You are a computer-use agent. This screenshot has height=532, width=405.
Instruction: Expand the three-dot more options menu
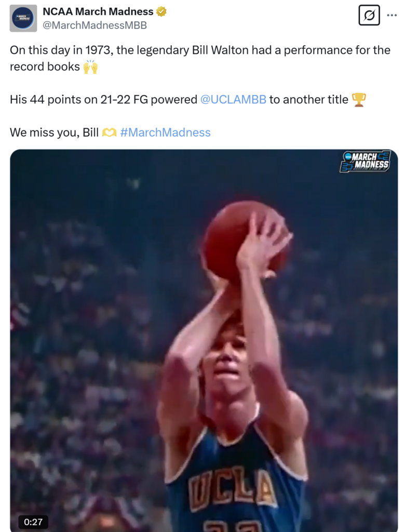pos(392,15)
